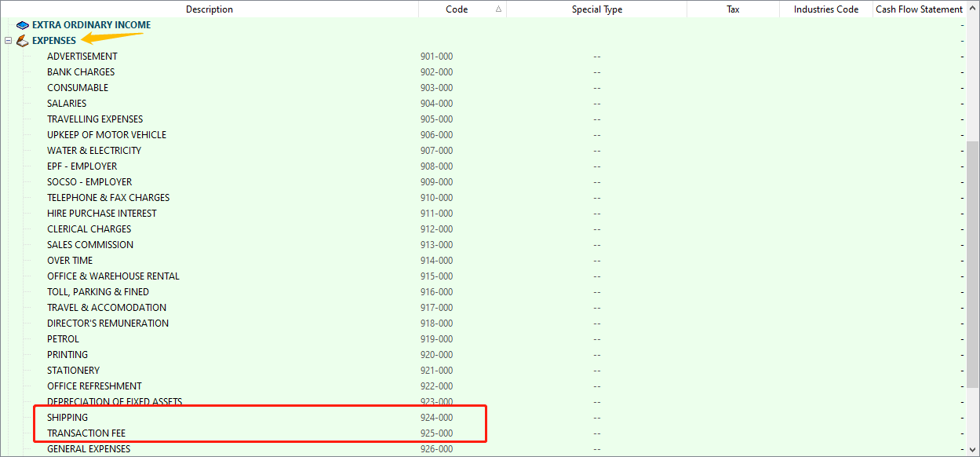Select the EXTRA ORDINARY INCOME group
The height and width of the screenshot is (457, 980).
pos(91,25)
